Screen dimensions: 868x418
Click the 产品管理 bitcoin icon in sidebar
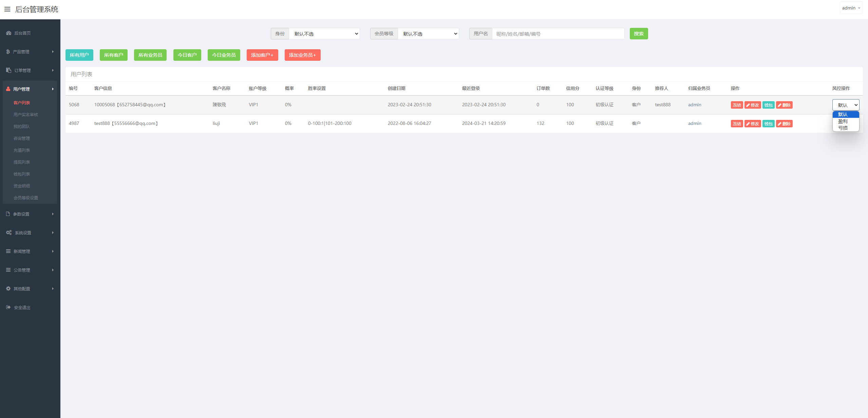tap(8, 52)
